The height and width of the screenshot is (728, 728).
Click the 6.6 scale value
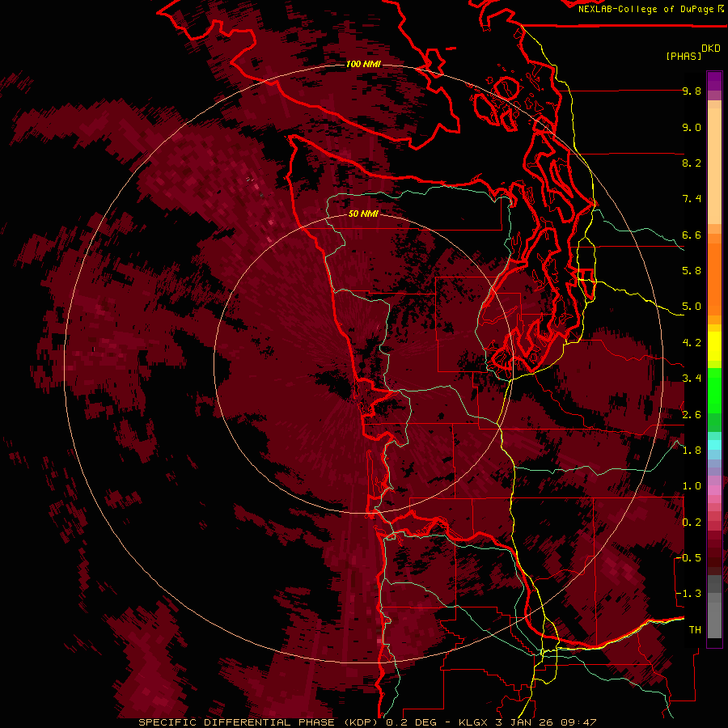coord(692,235)
